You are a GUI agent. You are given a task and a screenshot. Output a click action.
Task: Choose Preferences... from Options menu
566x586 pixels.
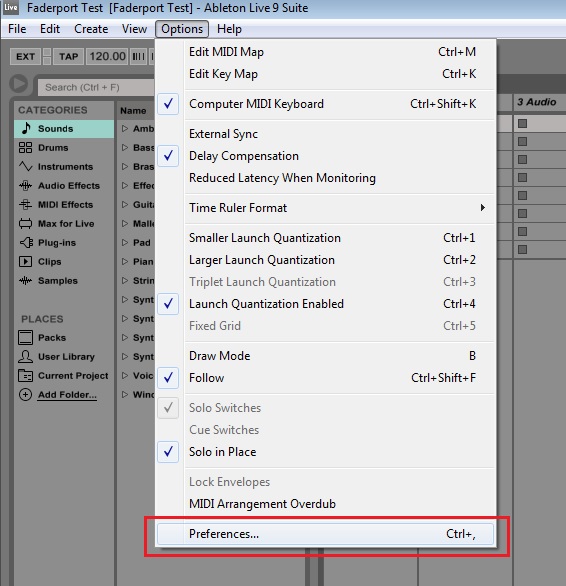pos(325,534)
